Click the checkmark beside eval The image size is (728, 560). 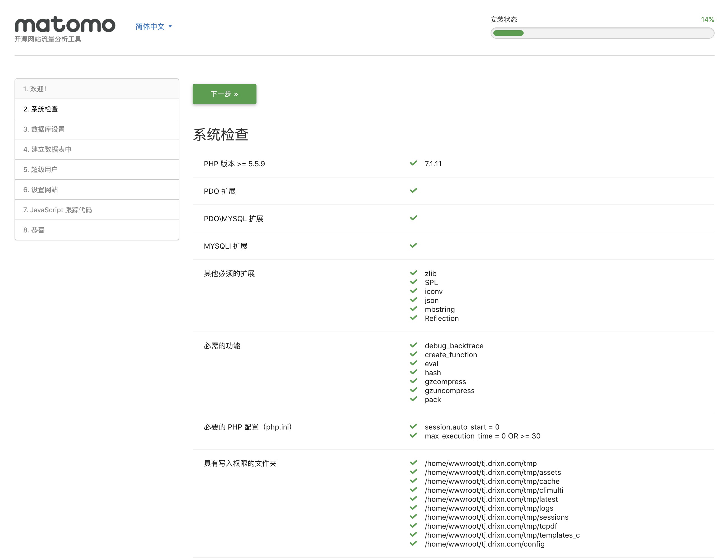pos(413,363)
